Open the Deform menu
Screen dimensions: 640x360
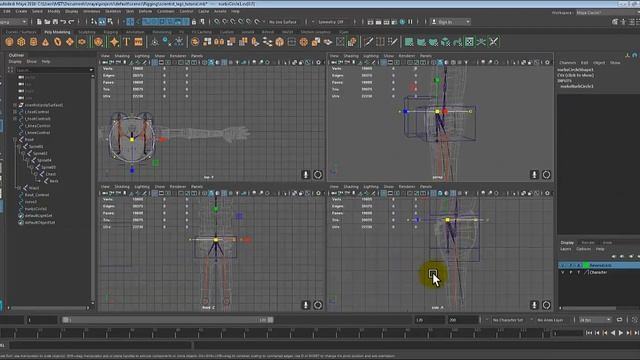tap(145, 11)
